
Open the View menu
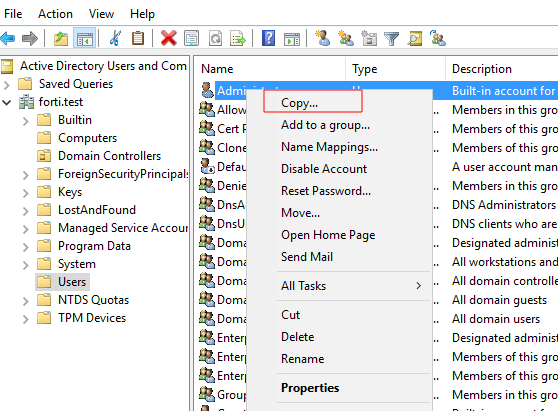point(101,14)
